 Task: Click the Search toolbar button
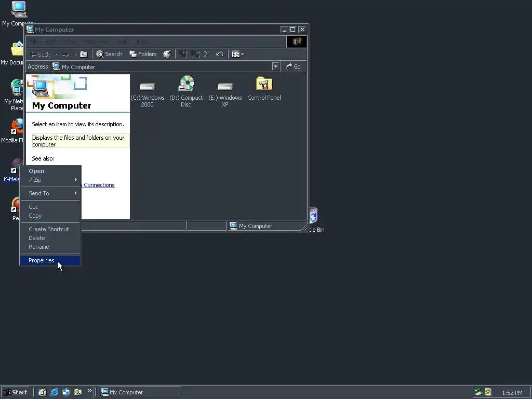coord(109,54)
